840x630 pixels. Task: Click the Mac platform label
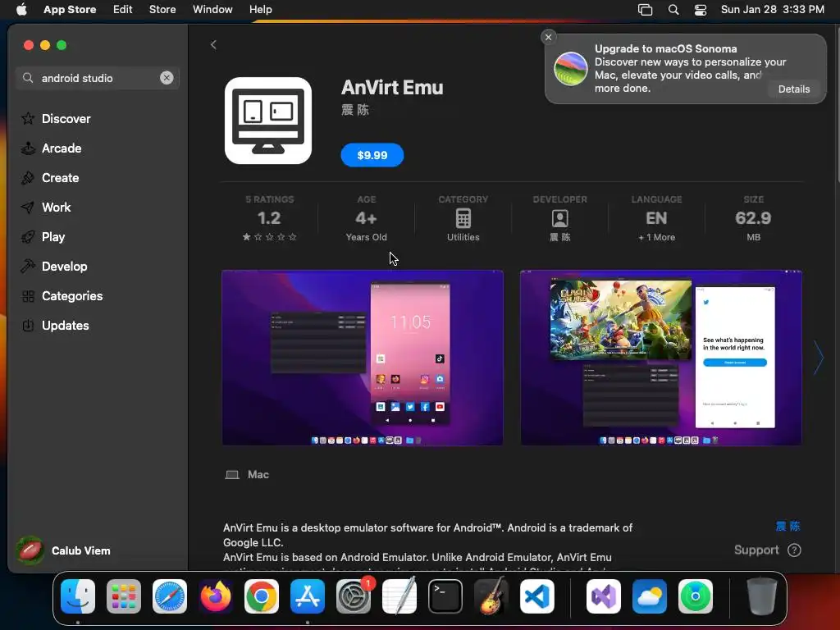[x=258, y=475]
